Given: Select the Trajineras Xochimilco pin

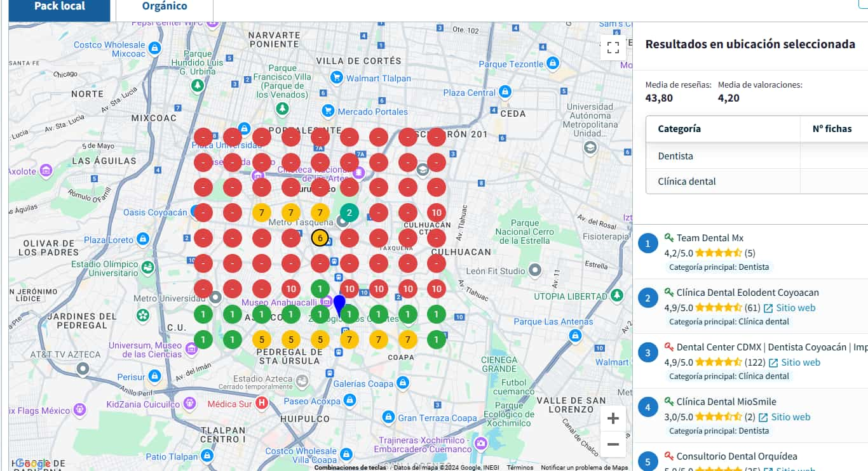Looking at the screenshot, I should click(x=481, y=442).
